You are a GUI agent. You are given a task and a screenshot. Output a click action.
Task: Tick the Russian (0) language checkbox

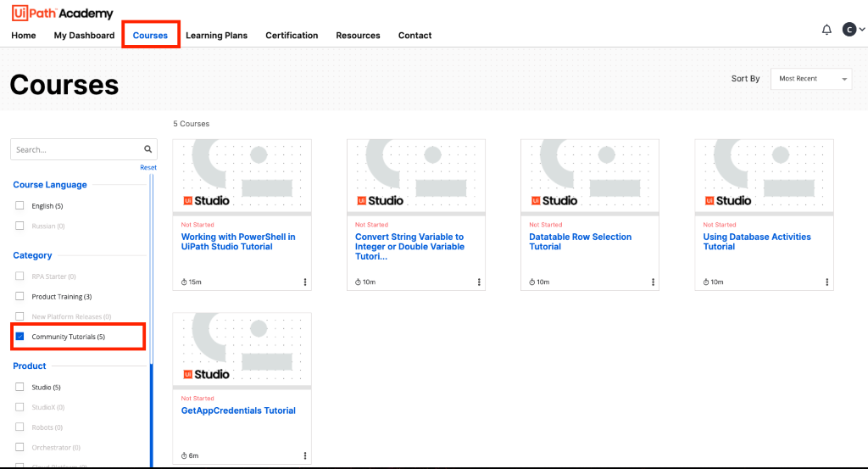tap(19, 226)
